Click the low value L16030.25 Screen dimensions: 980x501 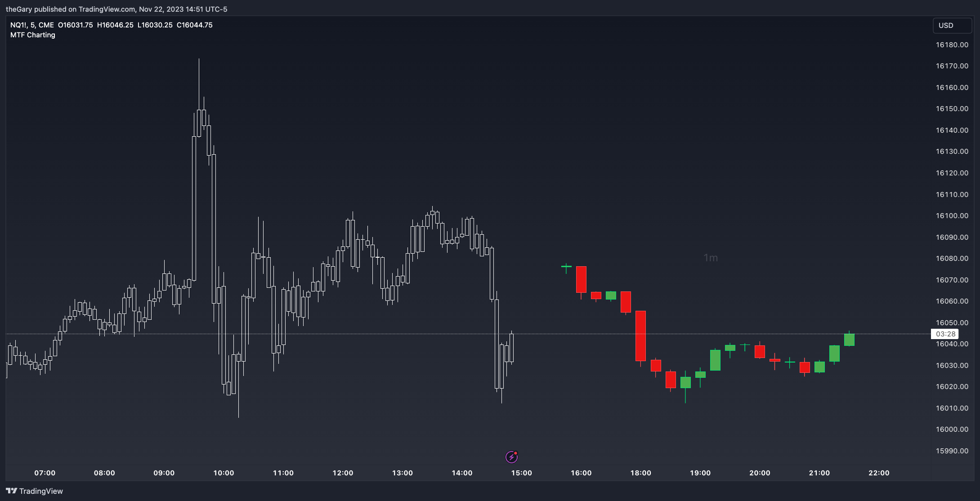click(x=155, y=25)
